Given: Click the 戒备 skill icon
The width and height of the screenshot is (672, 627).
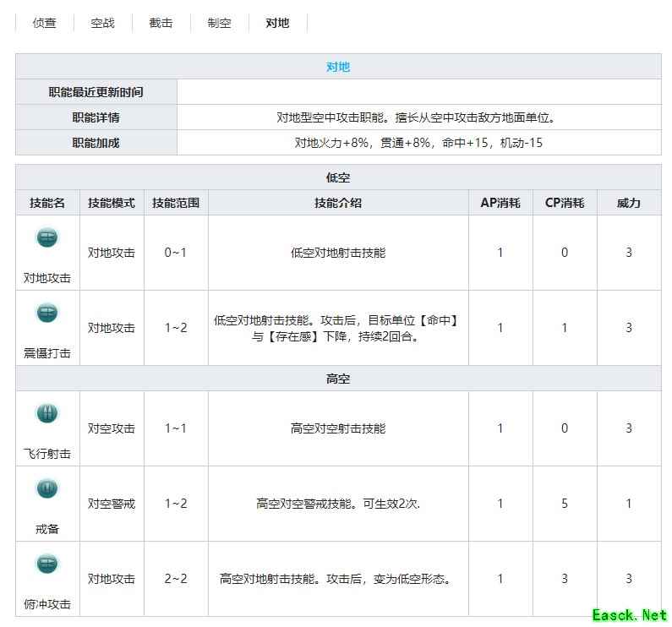Looking at the screenshot, I should [x=47, y=488].
